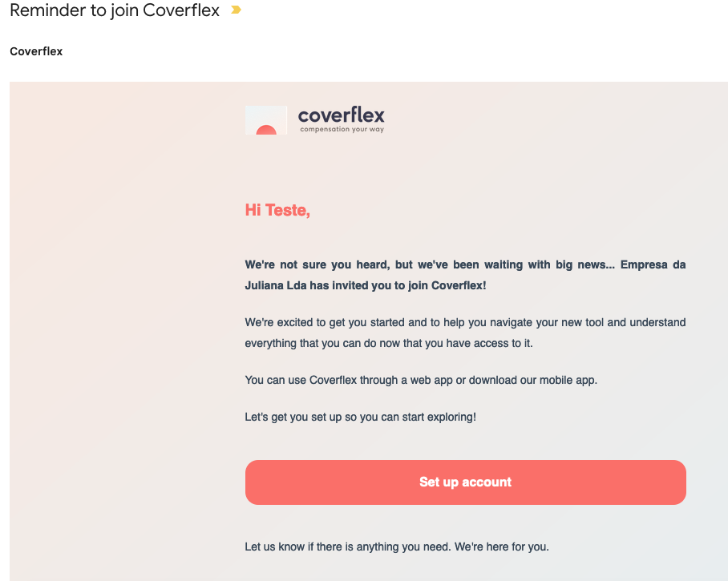Click the Hi Teste greeting heading
Screen dimensions: 728x581
277,210
